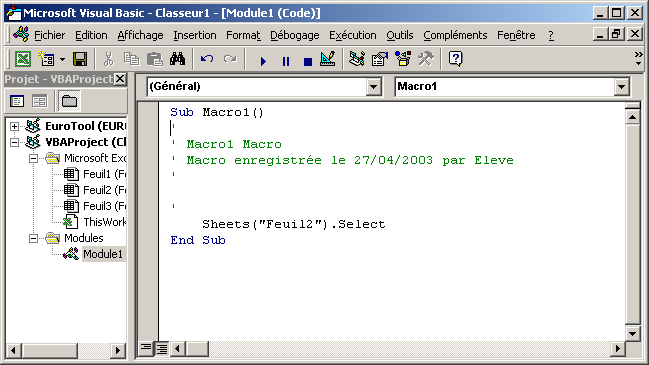Open the Exécution menu
Image resolution: width=649 pixels, height=365 pixels.
coord(353,36)
